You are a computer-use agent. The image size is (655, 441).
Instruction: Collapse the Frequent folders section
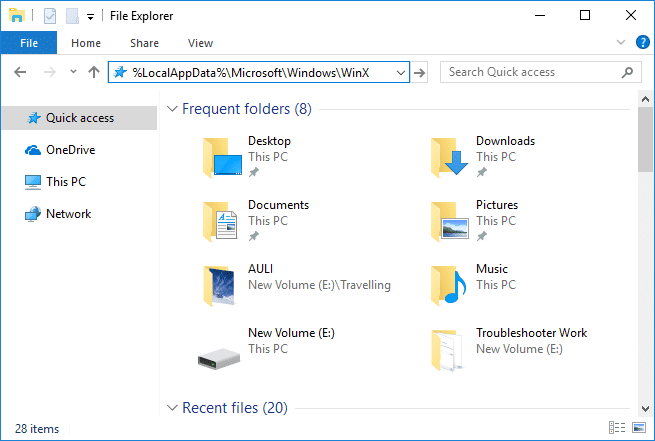pos(172,108)
